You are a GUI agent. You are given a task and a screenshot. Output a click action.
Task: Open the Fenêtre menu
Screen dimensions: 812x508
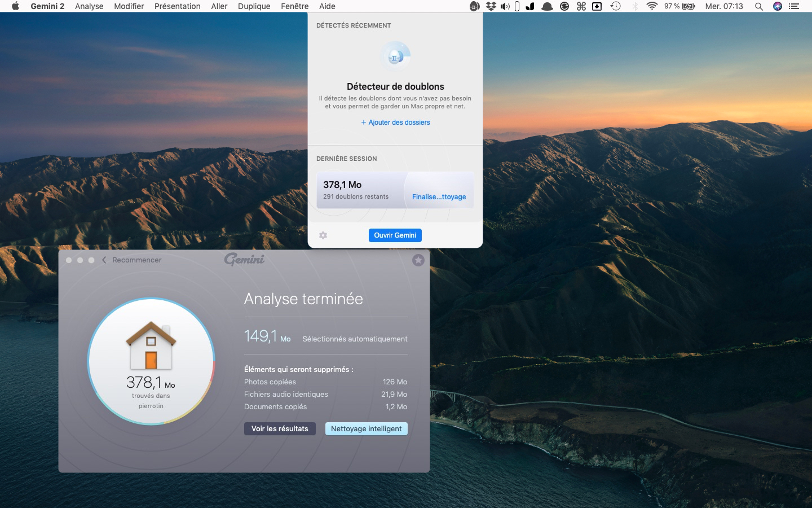coord(295,6)
